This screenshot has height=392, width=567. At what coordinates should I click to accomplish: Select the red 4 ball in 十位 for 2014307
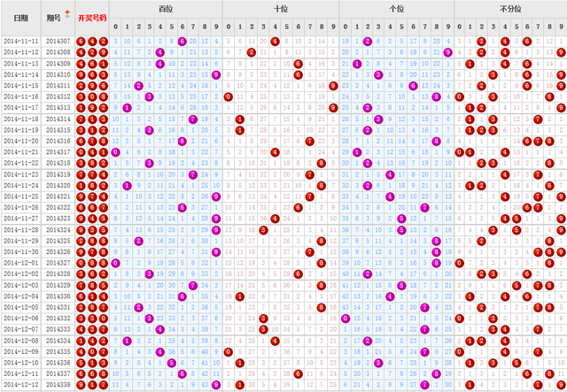274,41
